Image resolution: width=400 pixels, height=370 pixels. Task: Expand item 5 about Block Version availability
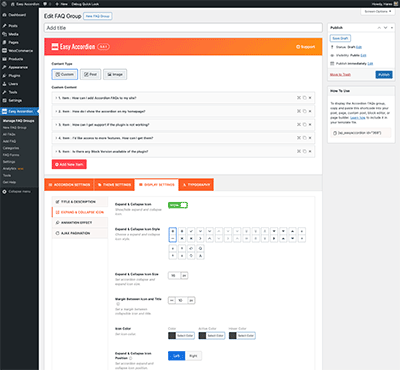(183, 151)
